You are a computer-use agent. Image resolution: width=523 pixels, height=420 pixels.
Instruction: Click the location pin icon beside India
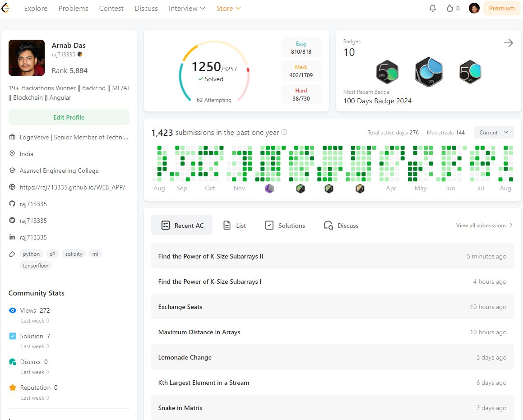(12, 154)
